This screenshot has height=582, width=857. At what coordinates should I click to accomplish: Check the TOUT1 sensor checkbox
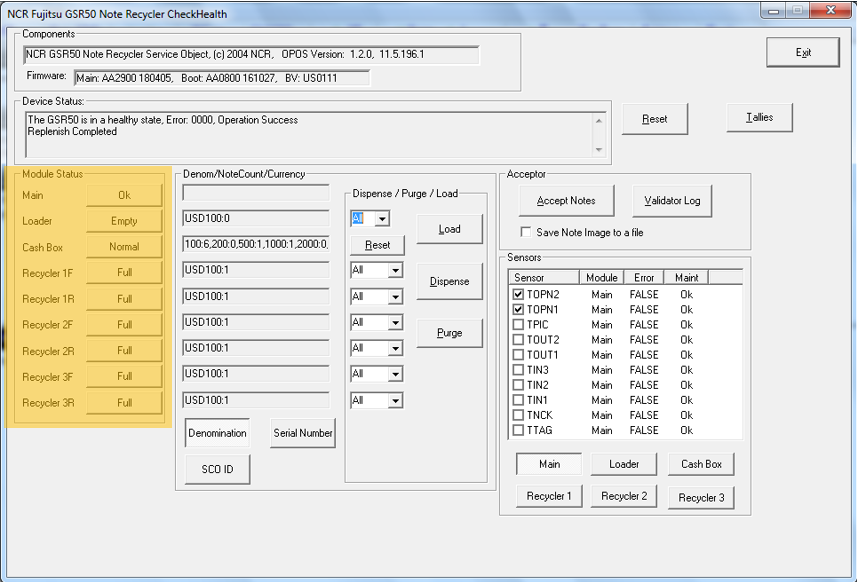(x=518, y=355)
